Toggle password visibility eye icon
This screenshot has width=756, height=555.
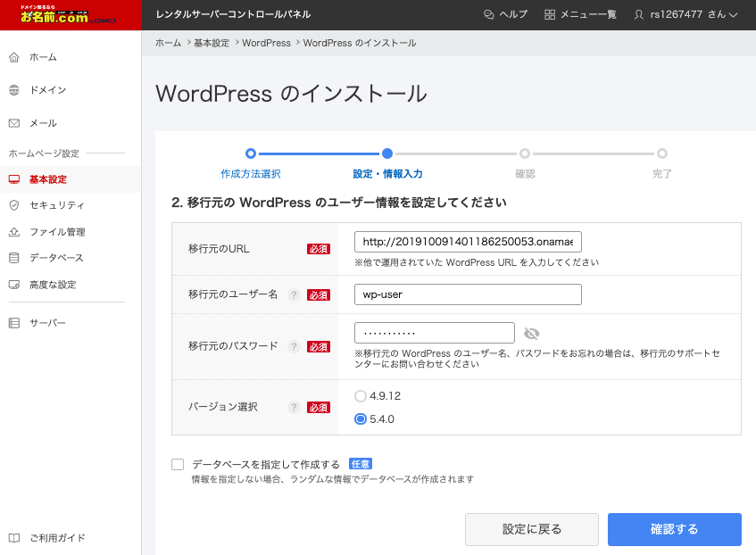(532, 333)
